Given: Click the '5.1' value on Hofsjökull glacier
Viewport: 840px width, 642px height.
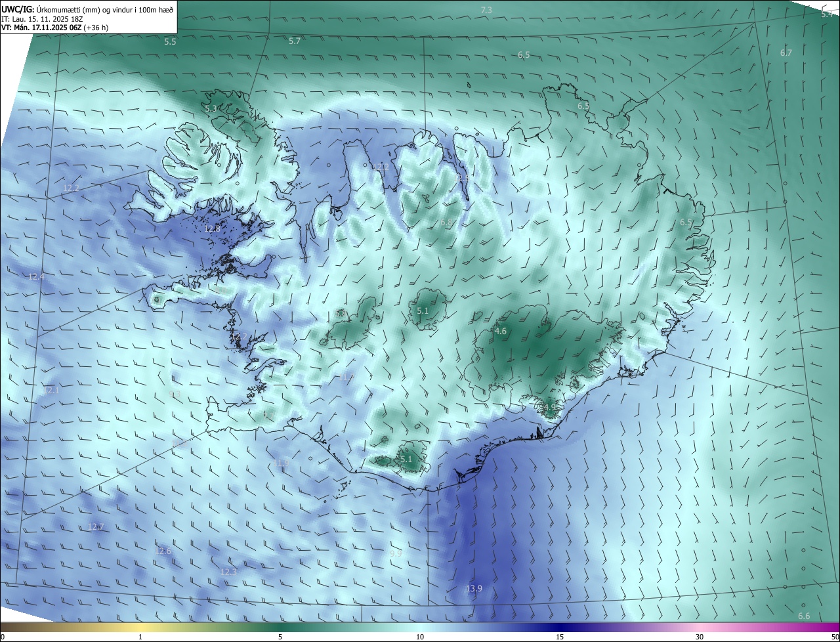Looking at the screenshot, I should (x=423, y=310).
